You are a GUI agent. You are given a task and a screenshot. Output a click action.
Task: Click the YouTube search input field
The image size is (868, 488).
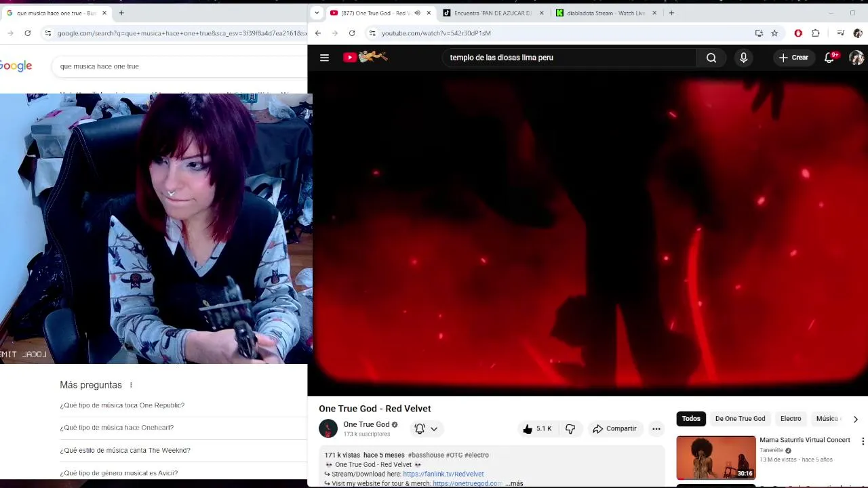coord(570,58)
